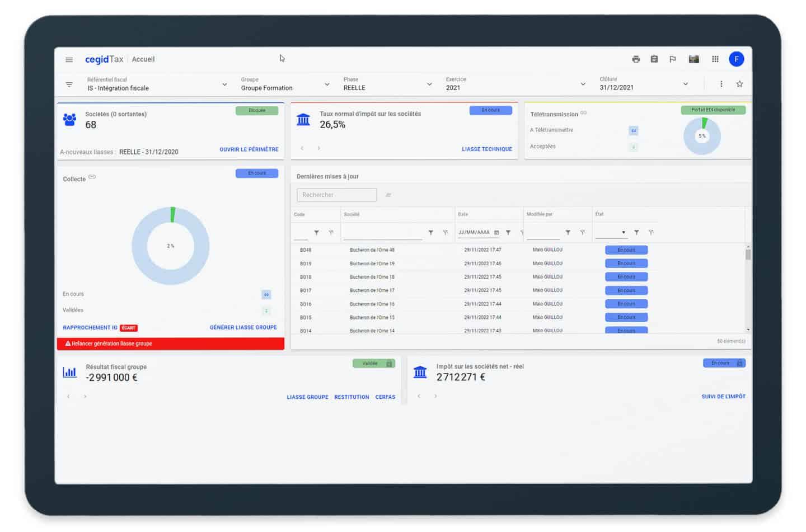806x532 pixels.
Task: Open the user profile avatar F
Action: (x=736, y=59)
